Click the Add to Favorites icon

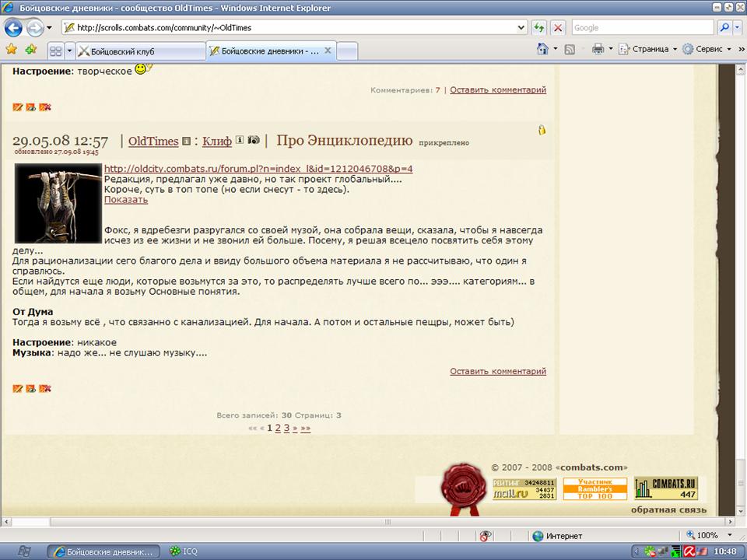click(x=31, y=49)
